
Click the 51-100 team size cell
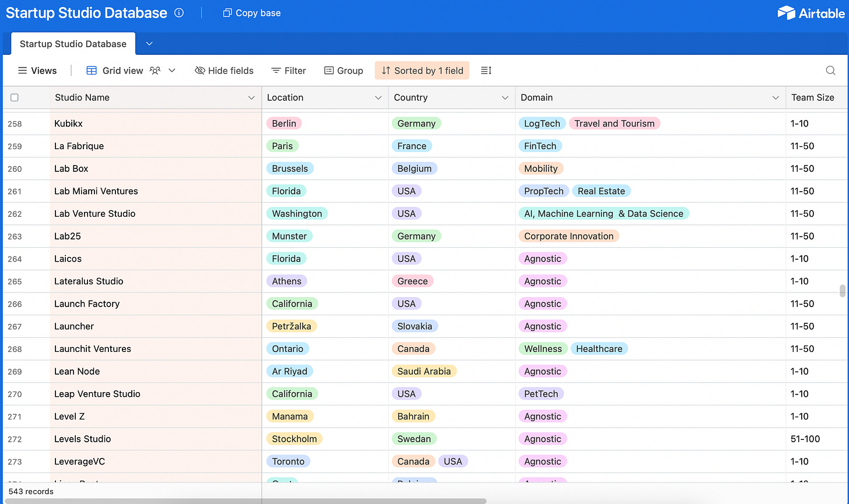(818, 439)
